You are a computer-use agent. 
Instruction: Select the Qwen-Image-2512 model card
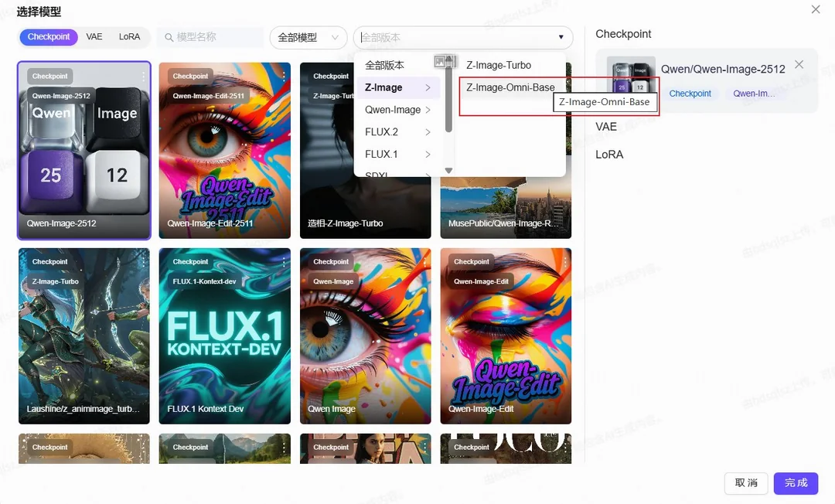point(84,151)
